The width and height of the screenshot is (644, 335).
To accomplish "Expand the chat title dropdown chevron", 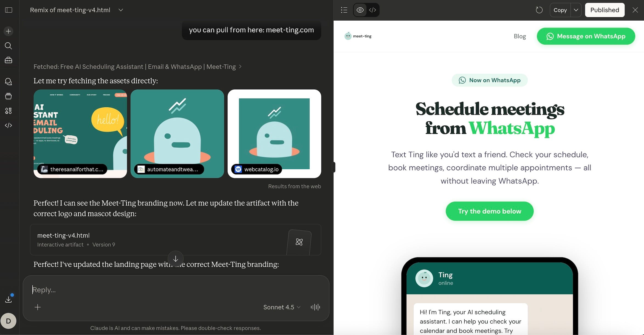I will coord(121,10).
